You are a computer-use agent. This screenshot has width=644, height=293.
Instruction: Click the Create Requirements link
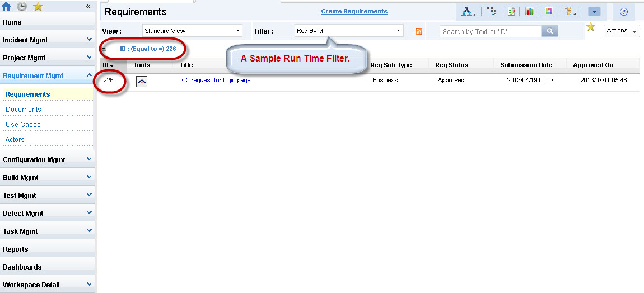coord(354,11)
